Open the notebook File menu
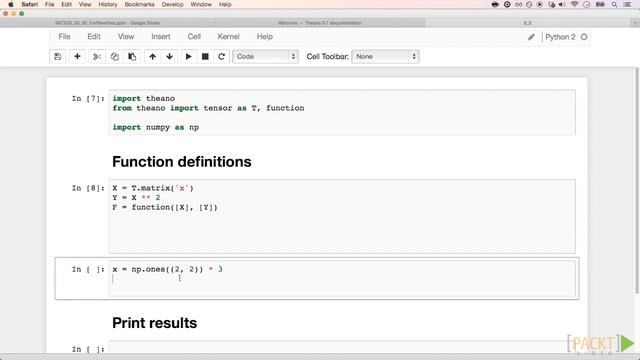The height and width of the screenshot is (360, 640). [x=64, y=37]
